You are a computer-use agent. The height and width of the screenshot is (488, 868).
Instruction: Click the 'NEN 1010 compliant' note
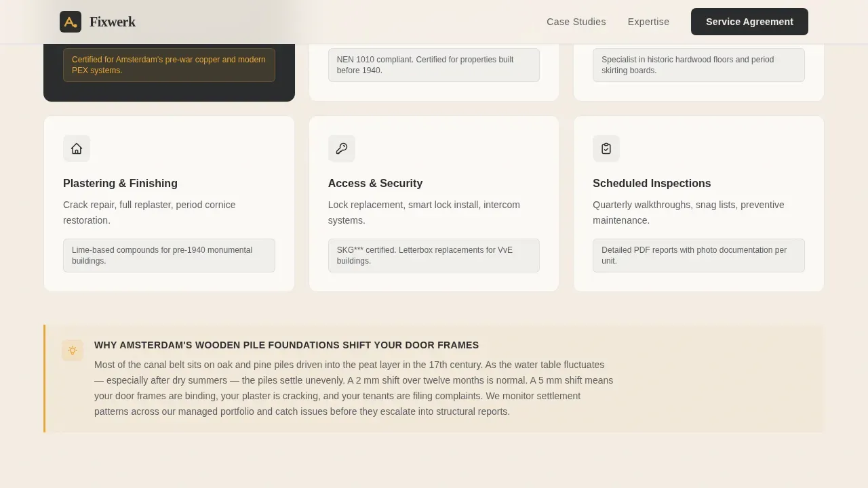coord(434,65)
